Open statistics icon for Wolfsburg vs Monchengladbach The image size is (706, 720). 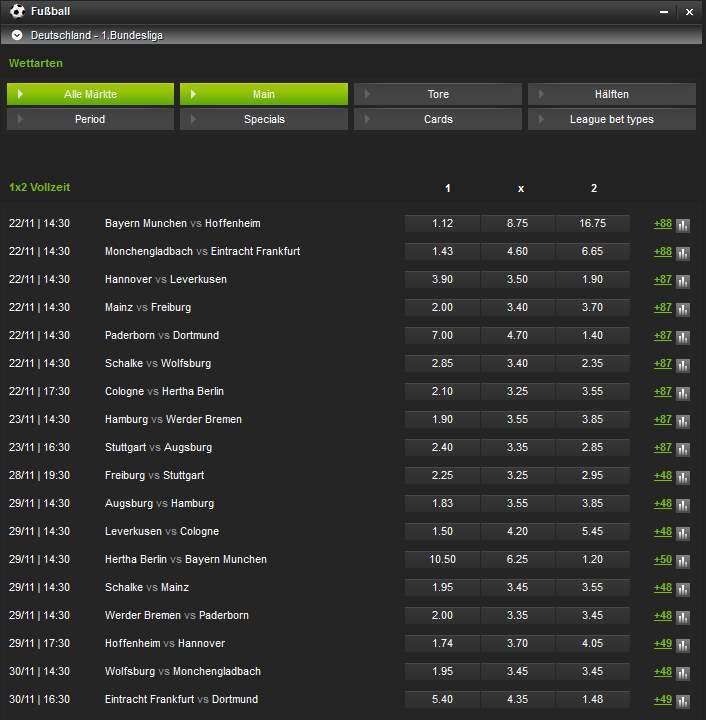683,674
